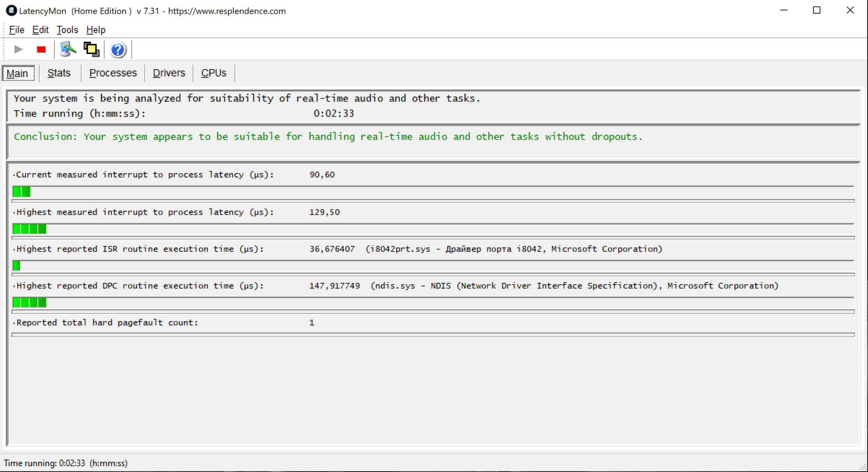
Task: Switch to the Processes tab
Action: [x=113, y=73]
